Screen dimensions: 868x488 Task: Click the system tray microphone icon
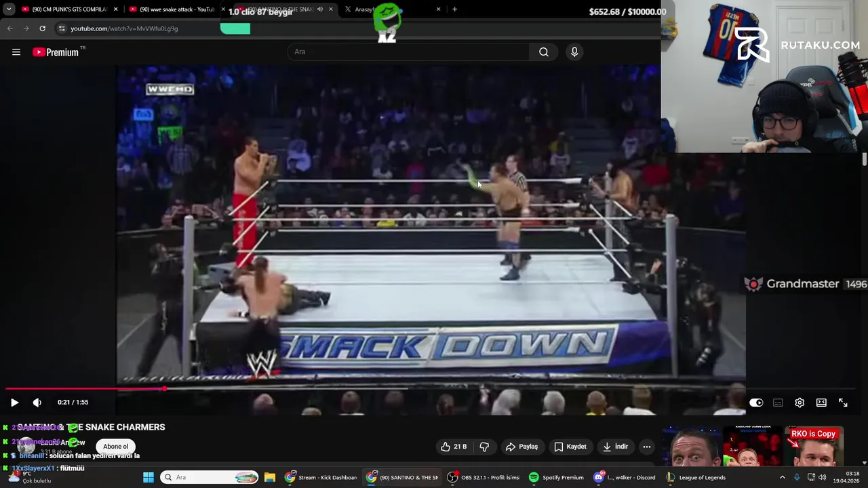797,477
